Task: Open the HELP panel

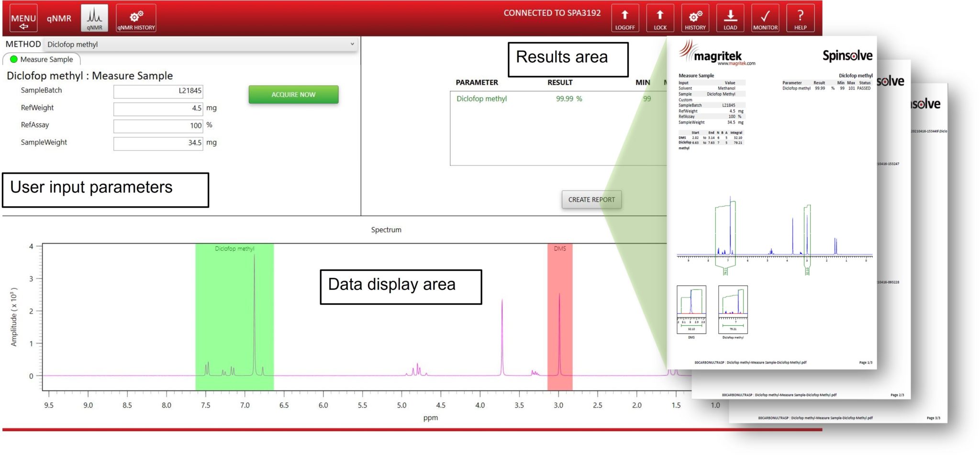Action: pos(800,18)
